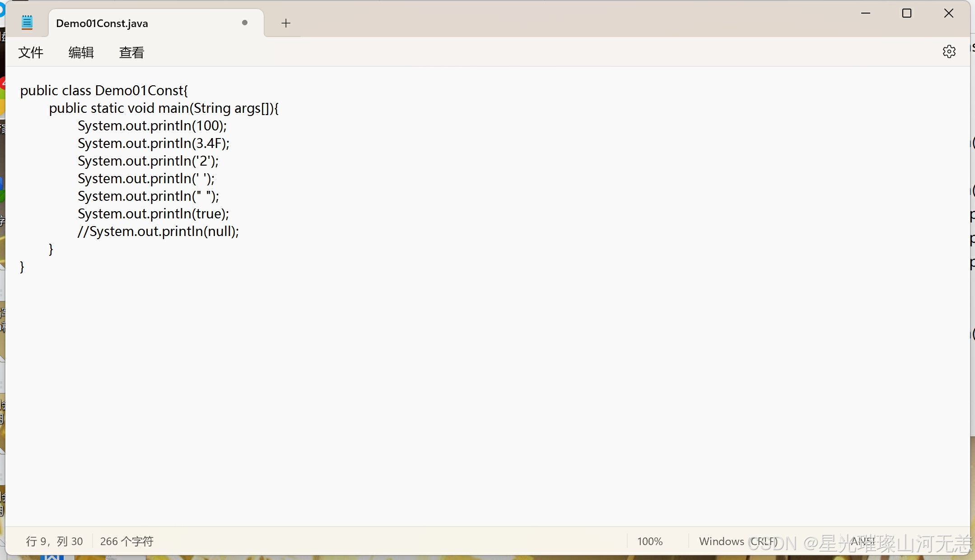
Task: Place cursor in System.out.println(100) line
Action: pyautogui.click(x=152, y=126)
